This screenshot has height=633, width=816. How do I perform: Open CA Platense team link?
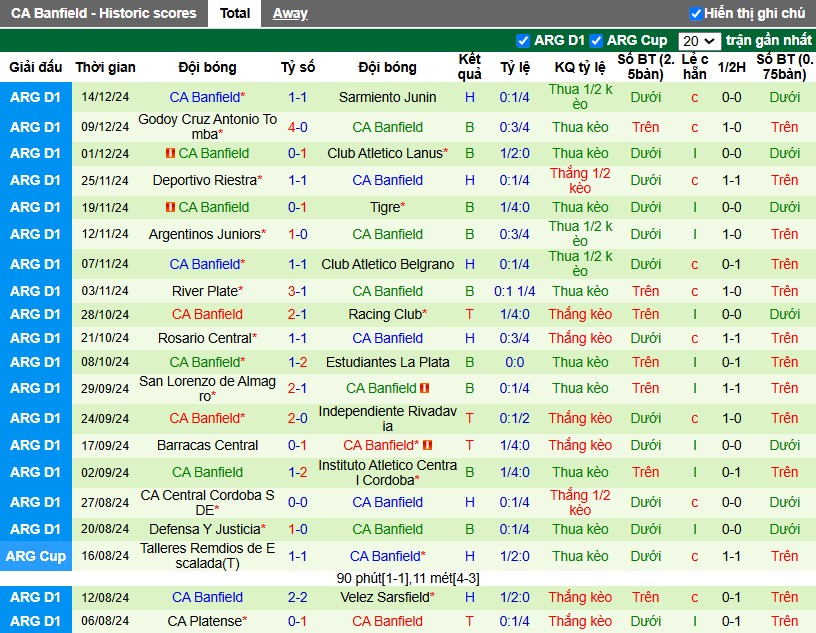point(205,622)
